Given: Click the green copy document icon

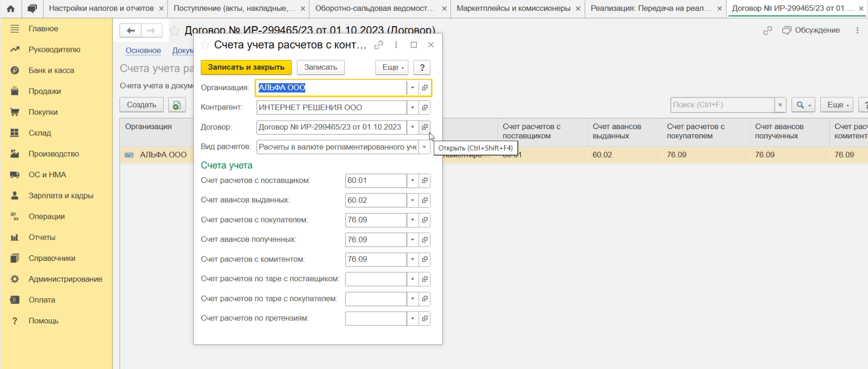Looking at the screenshot, I should (x=176, y=105).
